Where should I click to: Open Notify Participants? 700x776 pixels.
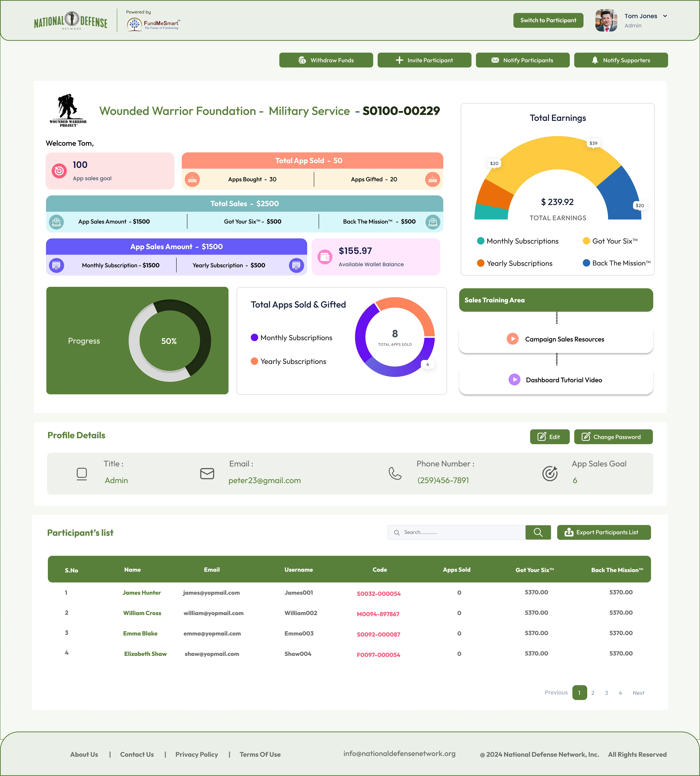[x=523, y=60]
